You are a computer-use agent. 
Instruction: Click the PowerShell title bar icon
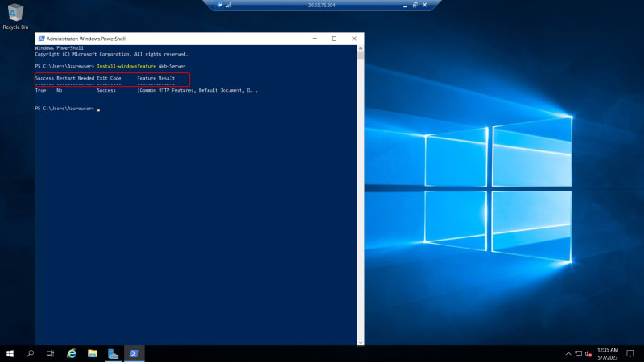[x=41, y=39]
